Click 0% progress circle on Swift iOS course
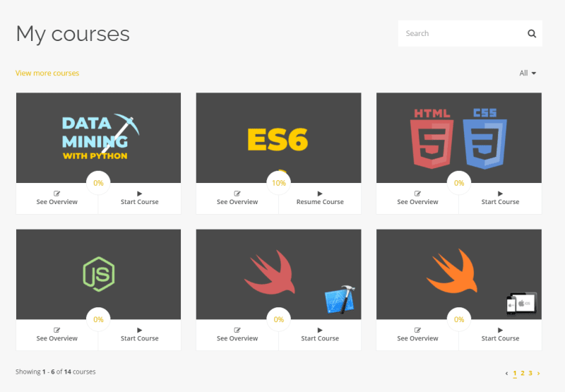The width and height of the screenshot is (565, 392). point(459,319)
